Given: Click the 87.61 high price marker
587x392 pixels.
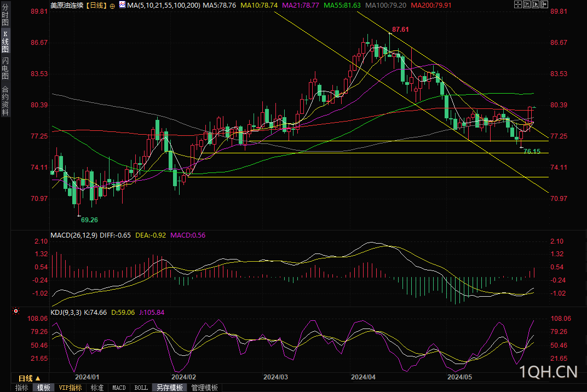Looking at the screenshot, I should [400, 29].
